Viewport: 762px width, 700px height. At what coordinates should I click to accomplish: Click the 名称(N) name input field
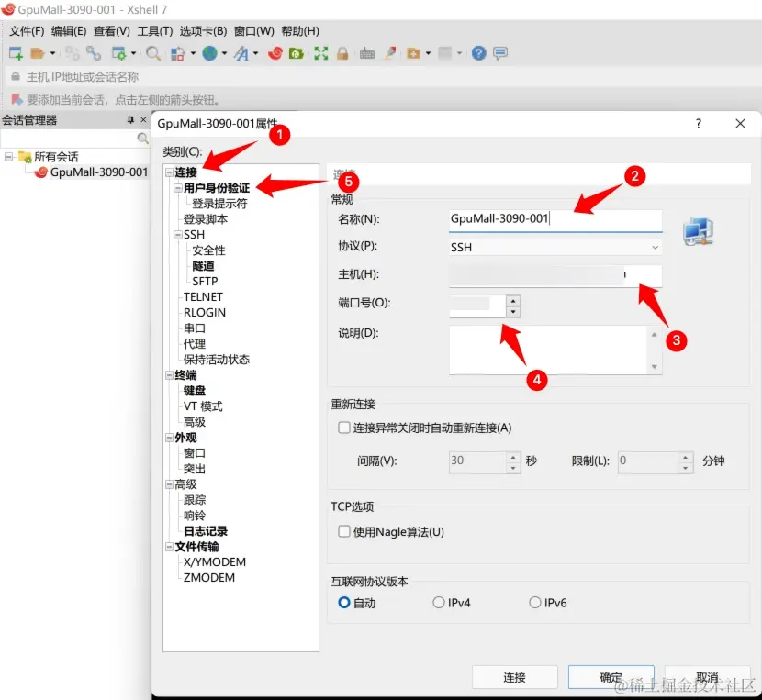click(555, 219)
